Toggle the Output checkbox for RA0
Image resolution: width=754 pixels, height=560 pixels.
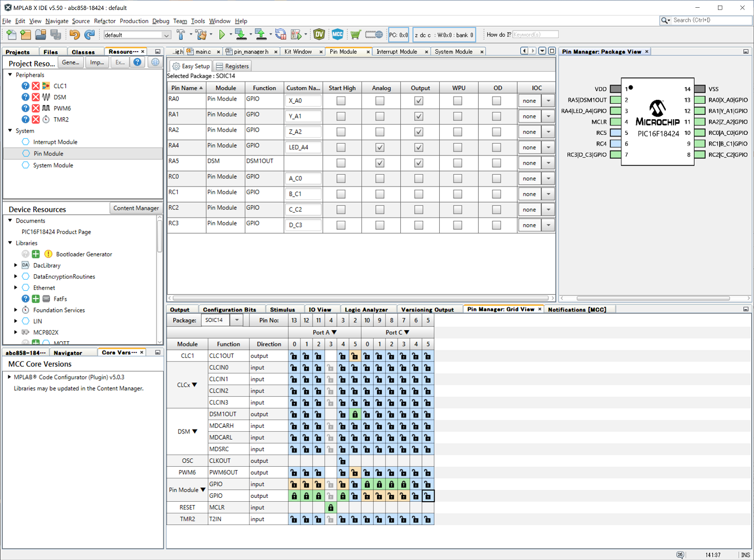[419, 101]
